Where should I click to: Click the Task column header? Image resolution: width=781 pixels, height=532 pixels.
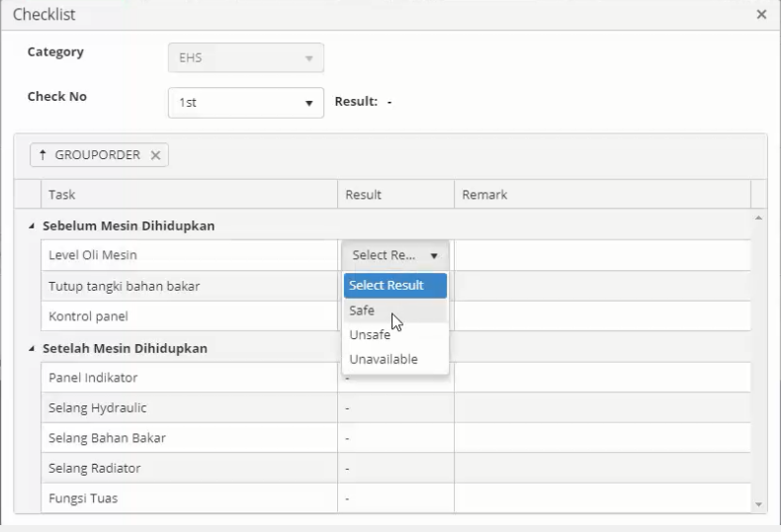tap(188, 195)
